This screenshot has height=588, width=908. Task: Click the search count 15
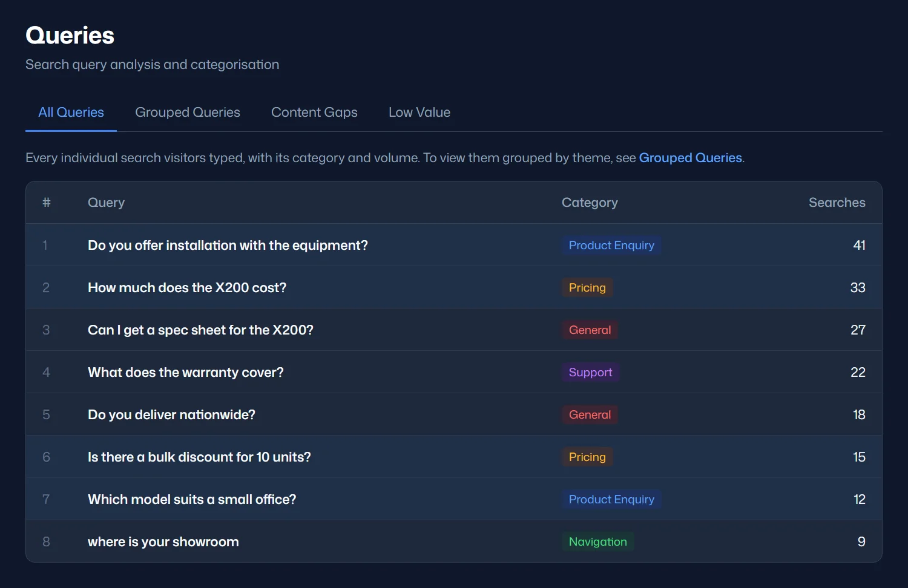pyautogui.click(x=859, y=457)
